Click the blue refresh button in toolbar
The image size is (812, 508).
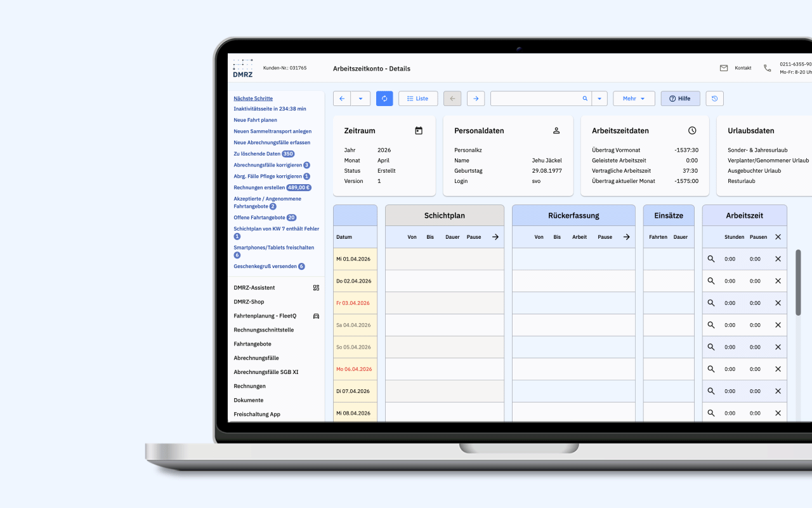tap(384, 98)
